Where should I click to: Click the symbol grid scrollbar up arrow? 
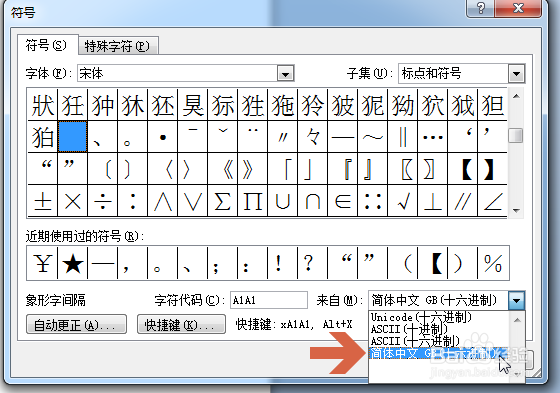click(516, 96)
